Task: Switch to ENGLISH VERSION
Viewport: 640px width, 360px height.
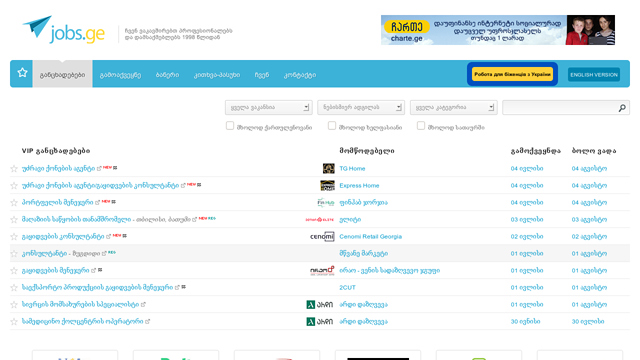Action: pos(594,75)
